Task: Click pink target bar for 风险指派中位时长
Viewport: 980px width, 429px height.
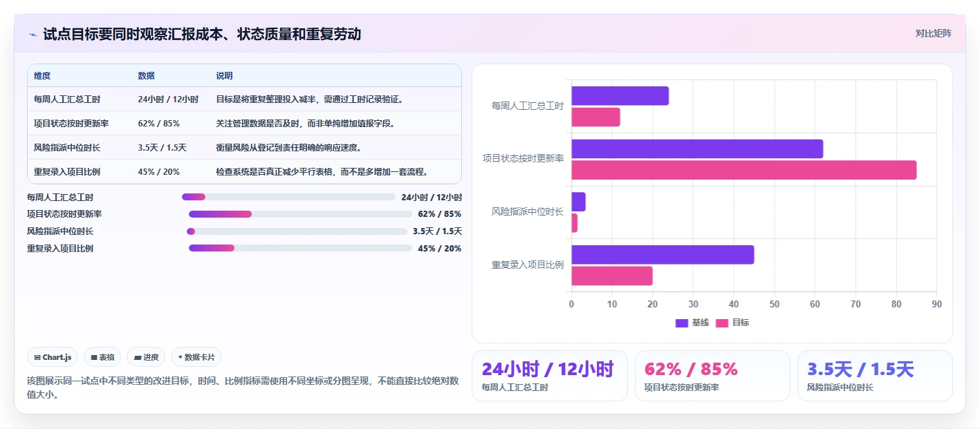Action: click(574, 223)
